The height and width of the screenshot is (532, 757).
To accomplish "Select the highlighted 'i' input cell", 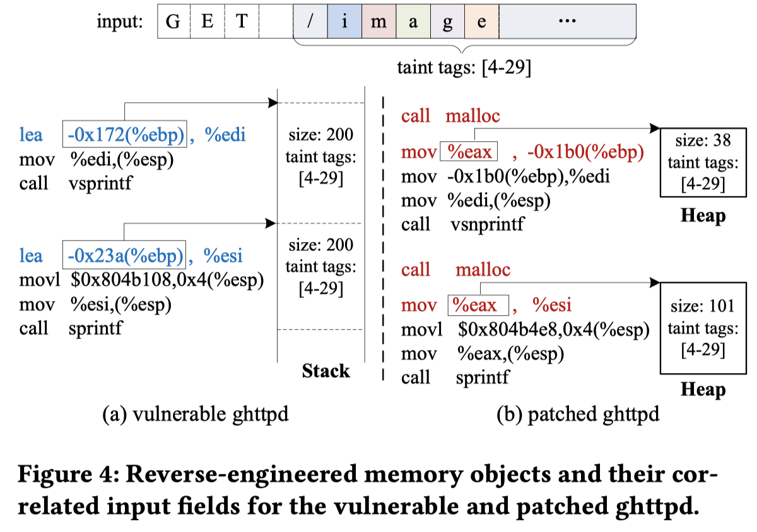I will click(344, 20).
